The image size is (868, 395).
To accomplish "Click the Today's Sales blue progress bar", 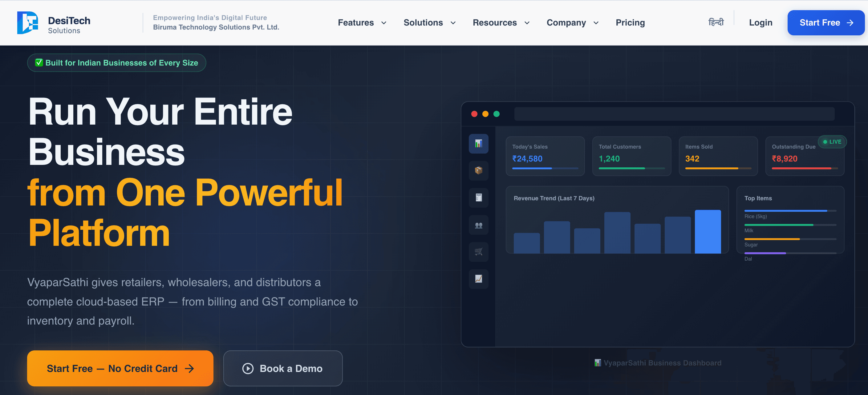I will pyautogui.click(x=545, y=168).
